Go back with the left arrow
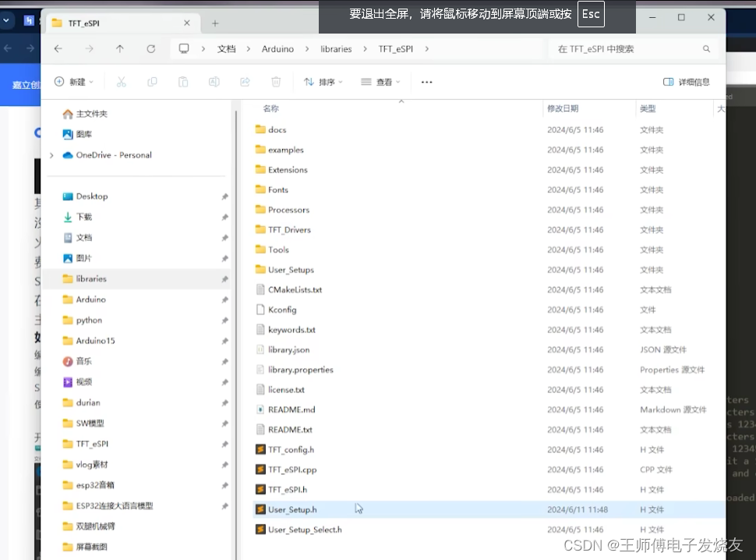 coord(58,48)
